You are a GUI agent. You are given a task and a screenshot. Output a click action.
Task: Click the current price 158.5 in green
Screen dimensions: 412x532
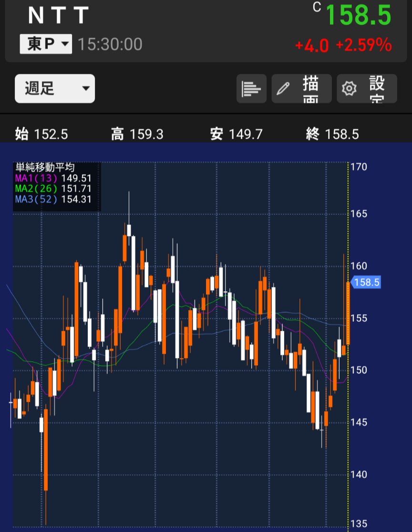coord(359,15)
